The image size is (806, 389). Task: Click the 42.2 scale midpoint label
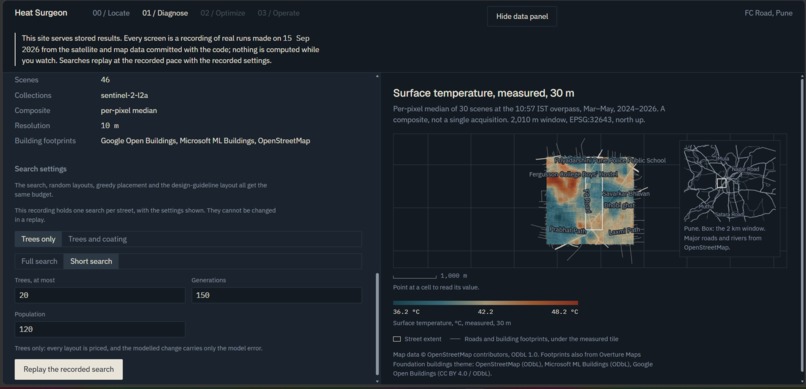(x=485, y=312)
